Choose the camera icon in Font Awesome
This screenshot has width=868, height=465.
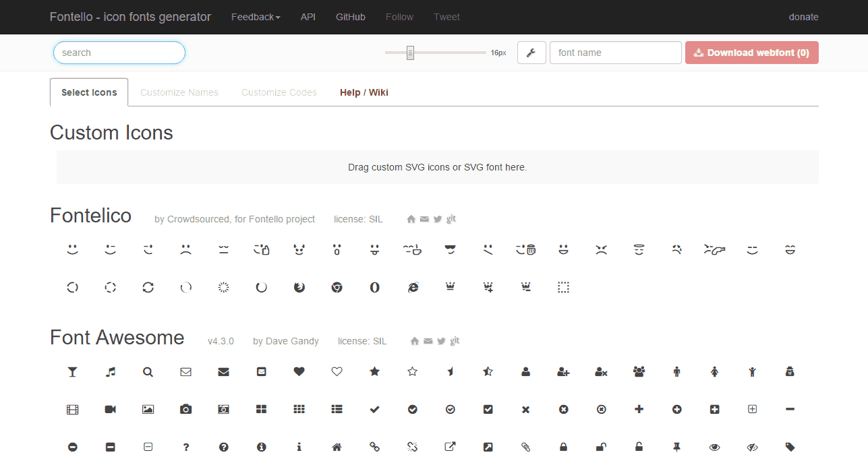[x=186, y=409]
